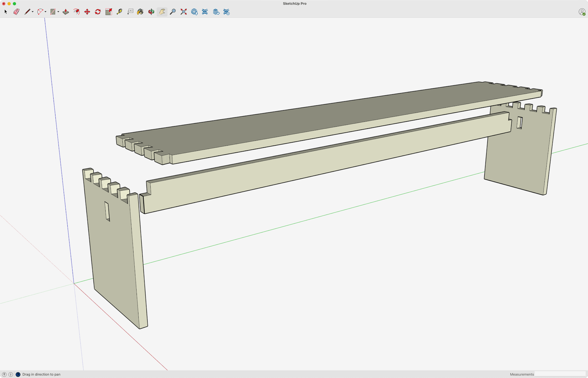588x378 pixels.
Task: Select the Rectangle shape tool
Action: click(x=53, y=12)
